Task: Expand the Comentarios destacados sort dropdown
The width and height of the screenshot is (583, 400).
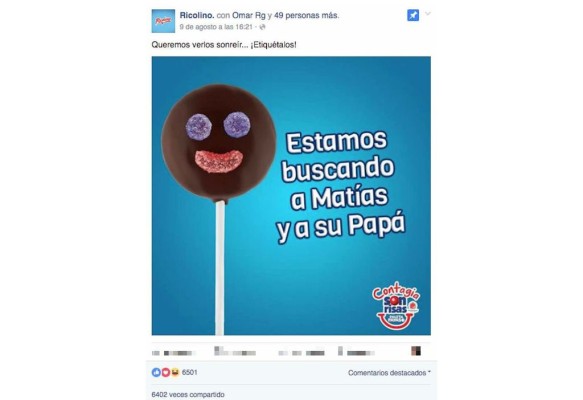Action: click(x=389, y=372)
